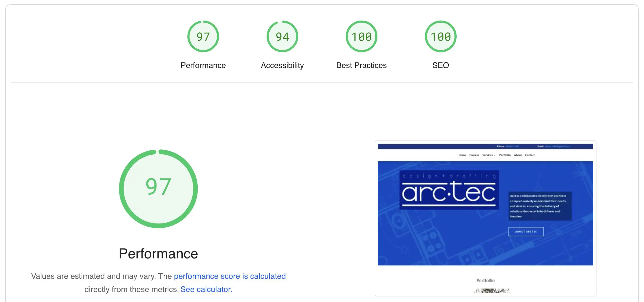Jump to the Accessibility category label

click(282, 65)
